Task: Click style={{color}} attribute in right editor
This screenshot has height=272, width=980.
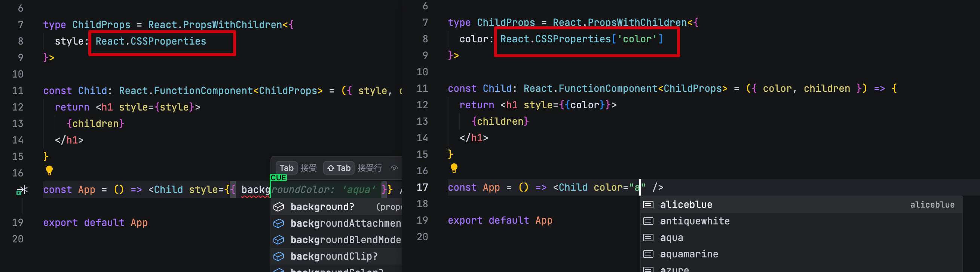Action: 567,105
